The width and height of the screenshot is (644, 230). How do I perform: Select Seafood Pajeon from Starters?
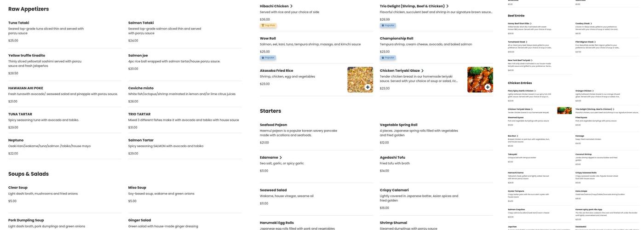pyautogui.click(x=273, y=125)
